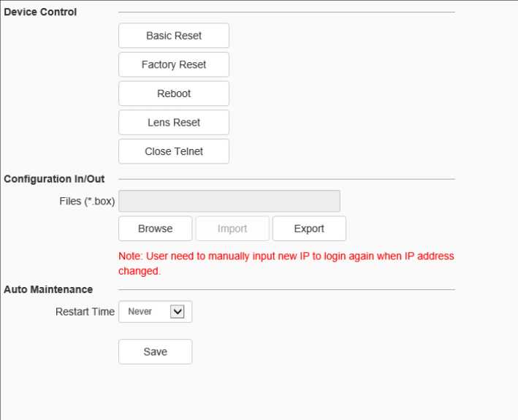Click the Restart Time dropdown arrow icon

coord(177,311)
